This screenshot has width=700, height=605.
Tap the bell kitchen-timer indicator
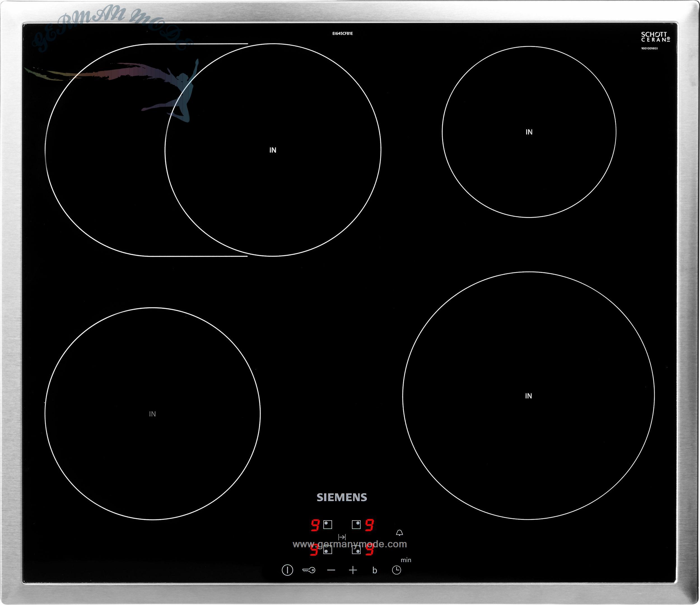[x=400, y=533]
